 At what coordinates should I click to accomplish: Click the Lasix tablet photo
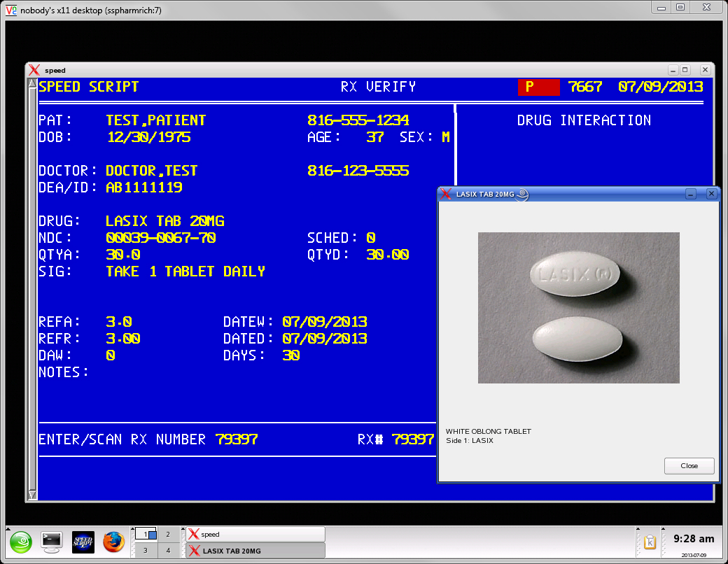[x=578, y=308]
